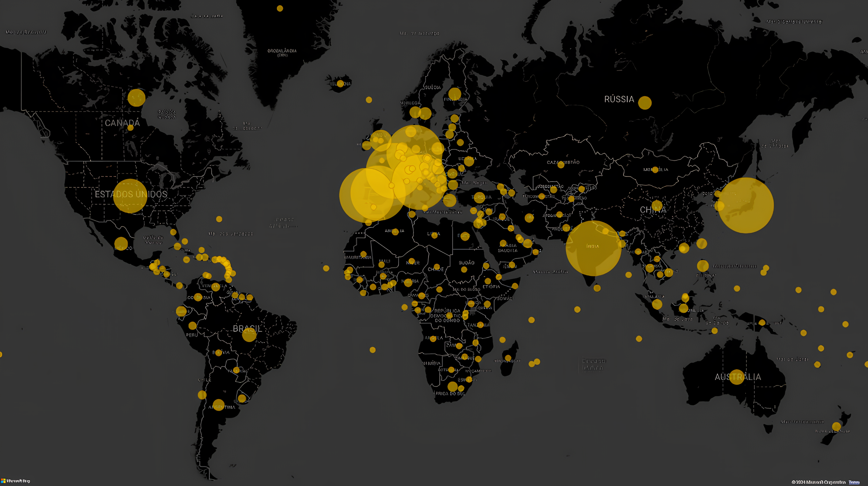
Task: Click the CANADÁ country label
Action: 122,123
